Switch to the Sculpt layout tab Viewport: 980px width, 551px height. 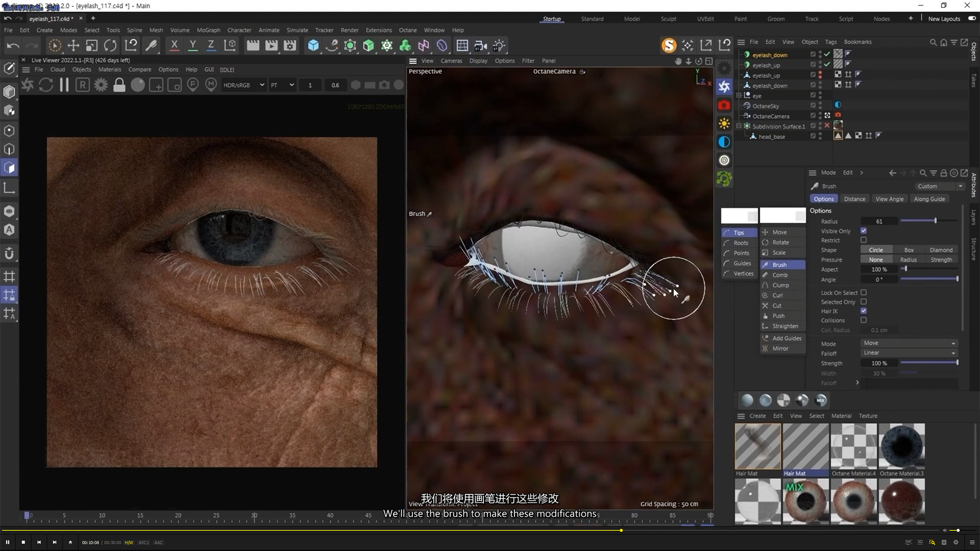click(x=668, y=19)
